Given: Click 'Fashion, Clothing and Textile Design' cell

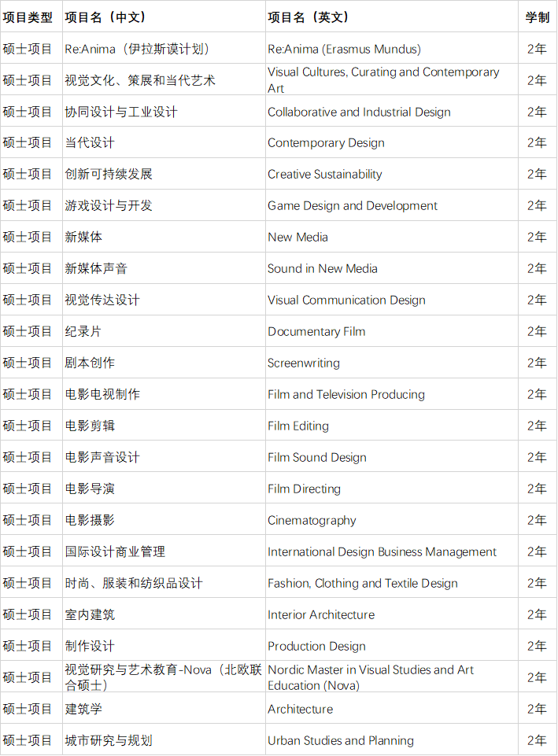Looking at the screenshot, I should point(392,583).
